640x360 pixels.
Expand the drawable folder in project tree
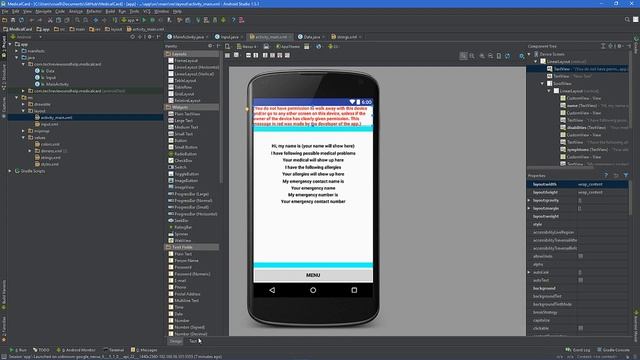tap(23, 104)
